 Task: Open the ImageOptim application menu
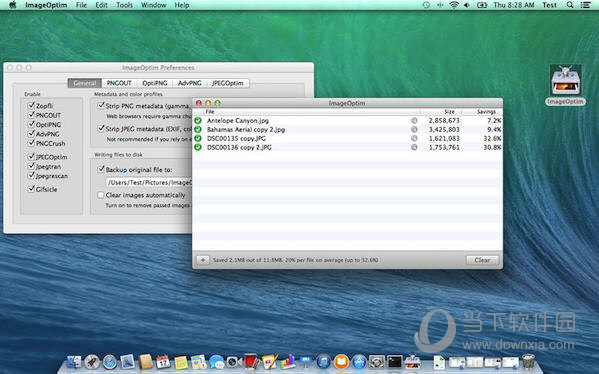pyautogui.click(x=46, y=5)
